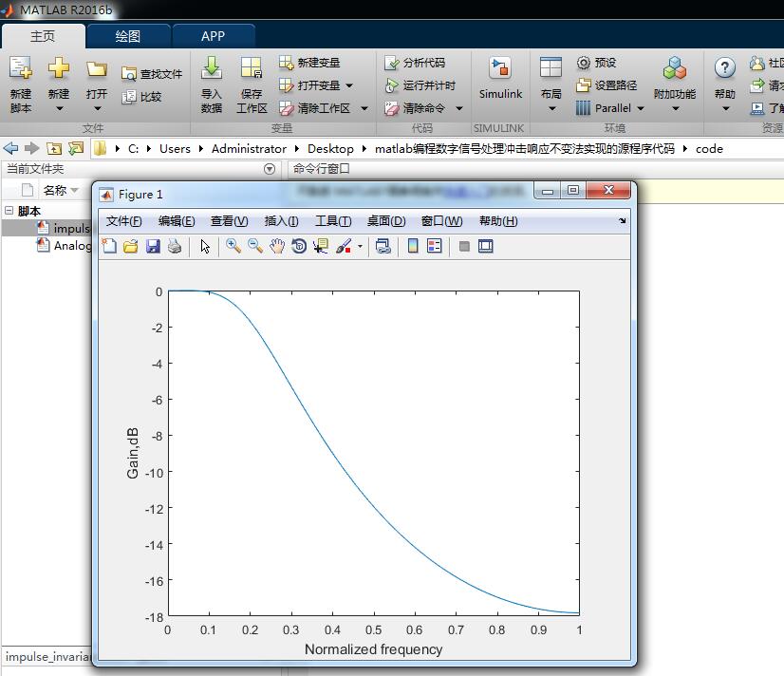Click the Administrator path segment
This screenshot has height=676, width=784.
point(249,148)
